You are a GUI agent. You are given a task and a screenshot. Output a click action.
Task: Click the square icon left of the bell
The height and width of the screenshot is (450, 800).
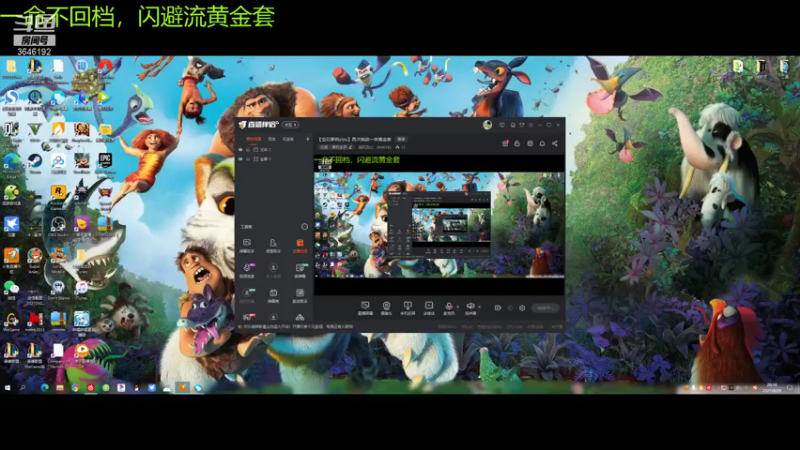pos(530,143)
